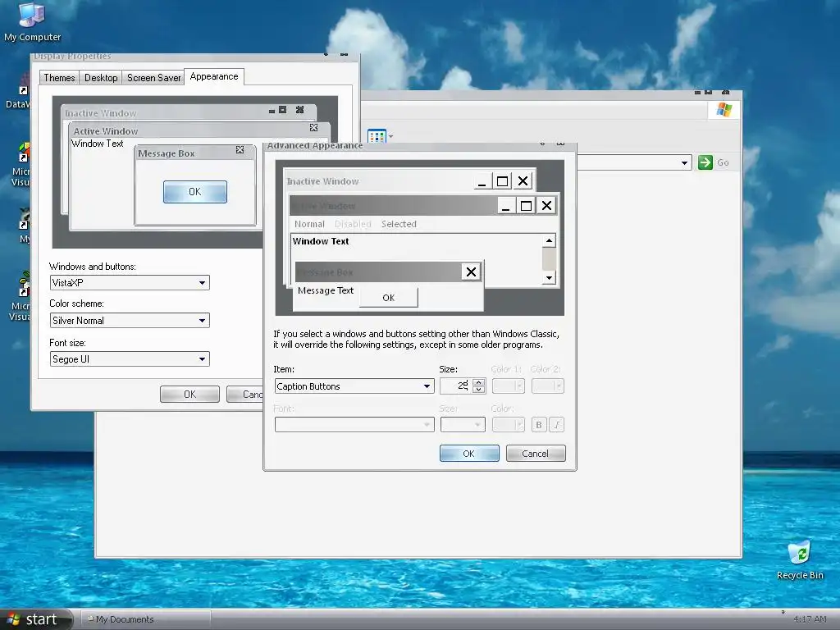Open the Recycle Bin desktop icon

(x=799, y=559)
